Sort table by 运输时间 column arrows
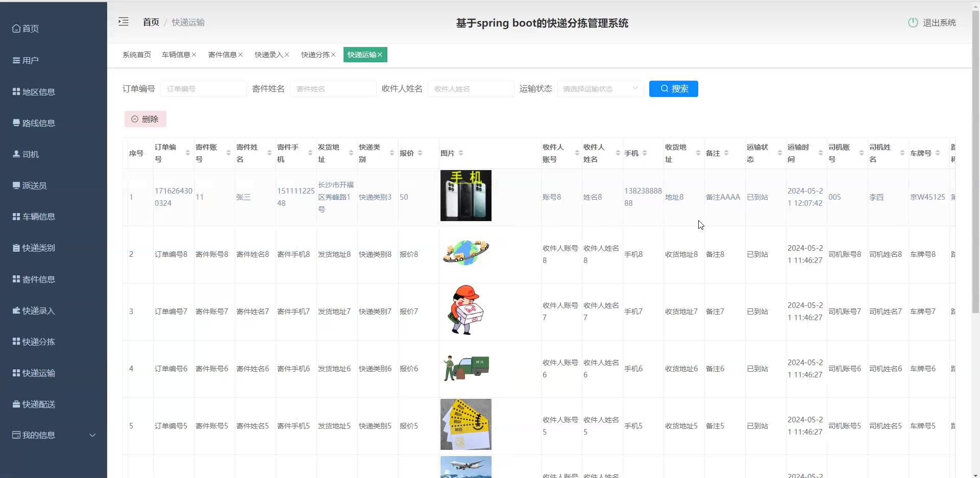 [821, 153]
